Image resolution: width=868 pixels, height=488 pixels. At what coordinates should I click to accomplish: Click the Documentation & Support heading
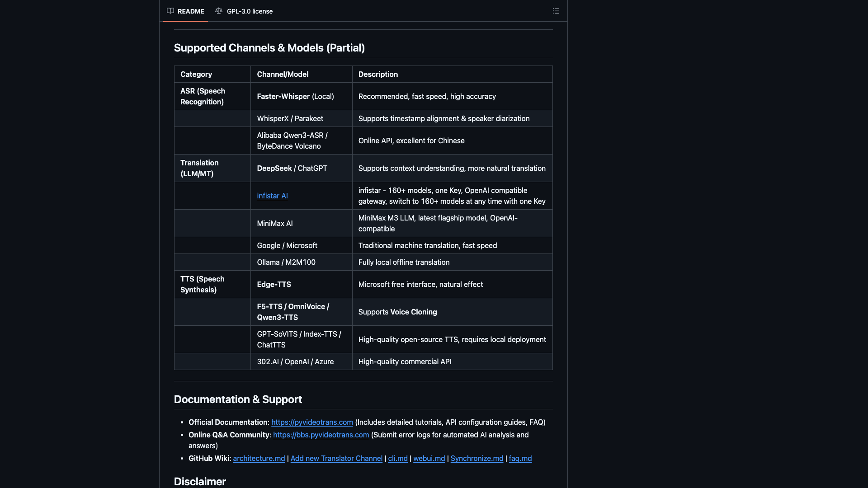click(238, 399)
